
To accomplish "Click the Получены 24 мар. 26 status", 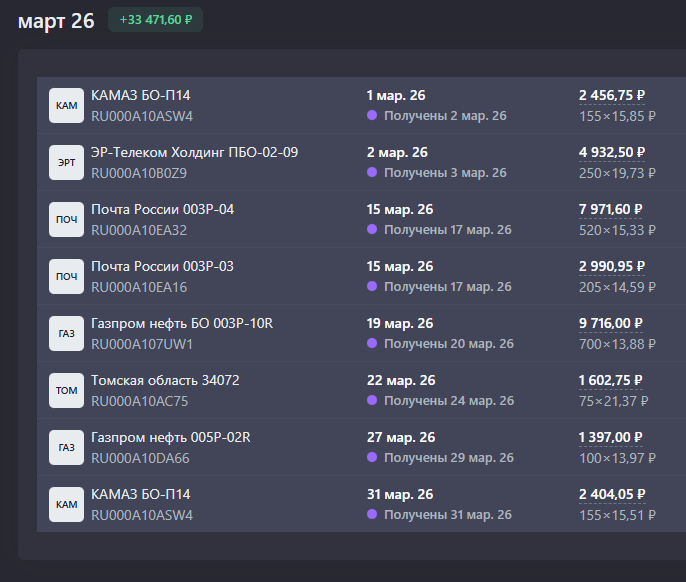I will click(x=448, y=401).
